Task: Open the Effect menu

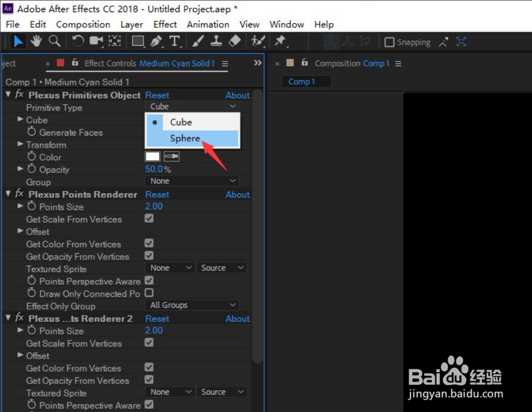Action: (165, 24)
